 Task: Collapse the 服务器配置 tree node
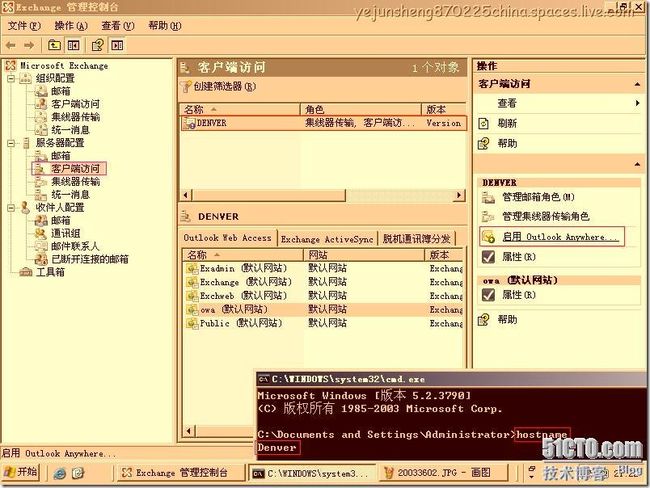click(x=11, y=143)
